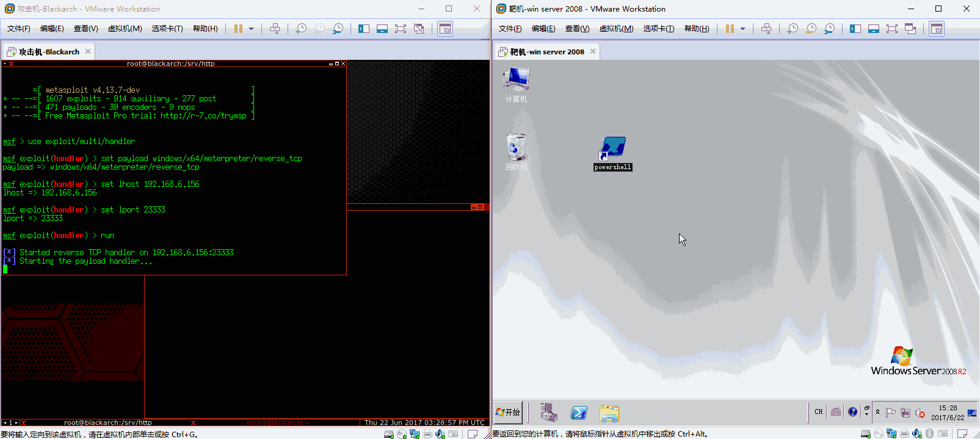Click Bluetooth device icon in win server status bar
Screen dimensions: 980x439
(x=929, y=434)
